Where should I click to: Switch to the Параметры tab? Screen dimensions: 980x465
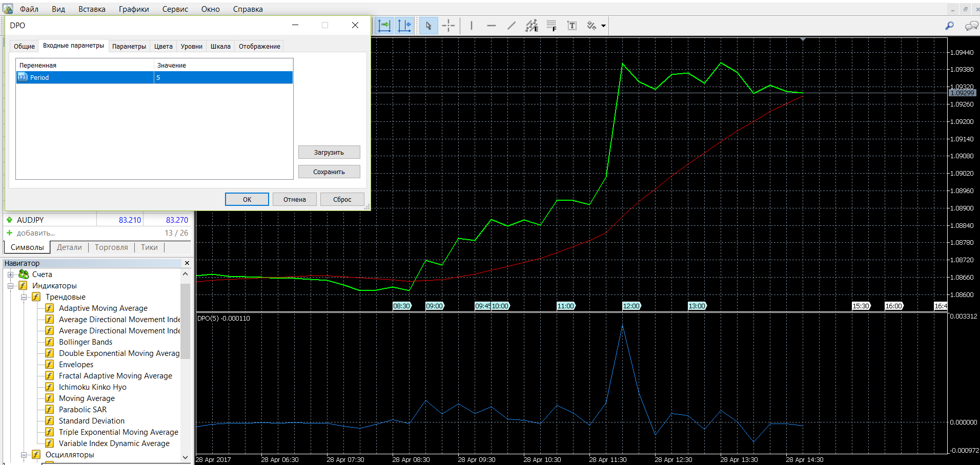(x=129, y=46)
